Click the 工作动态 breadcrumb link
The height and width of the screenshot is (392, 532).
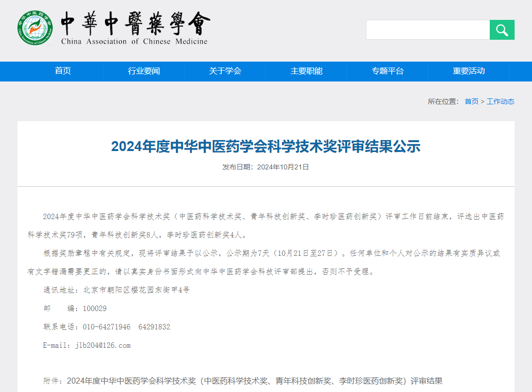pos(500,101)
